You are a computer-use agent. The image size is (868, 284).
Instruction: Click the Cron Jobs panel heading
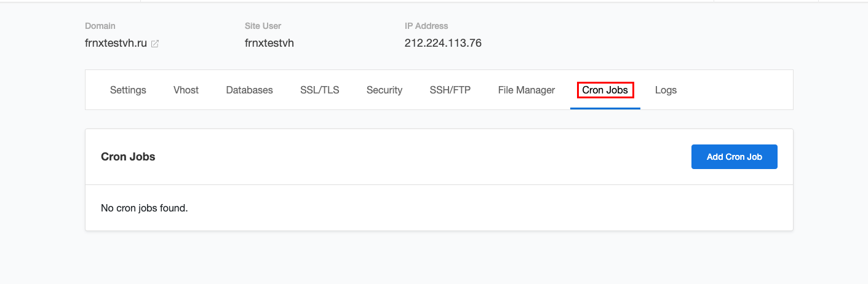[128, 157]
